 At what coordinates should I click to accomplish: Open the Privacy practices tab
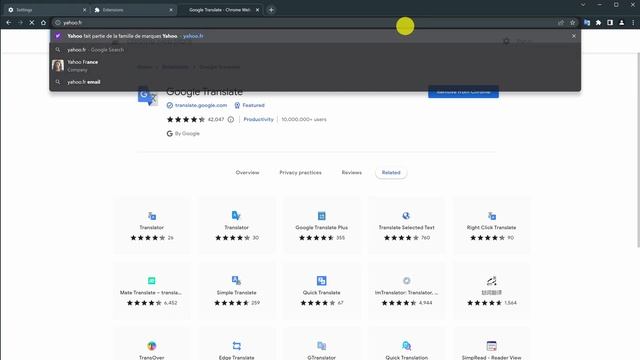300,173
